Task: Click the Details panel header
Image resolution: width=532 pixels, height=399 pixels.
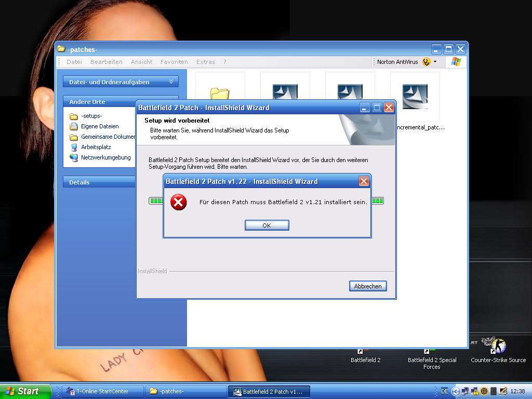Action: (x=99, y=182)
